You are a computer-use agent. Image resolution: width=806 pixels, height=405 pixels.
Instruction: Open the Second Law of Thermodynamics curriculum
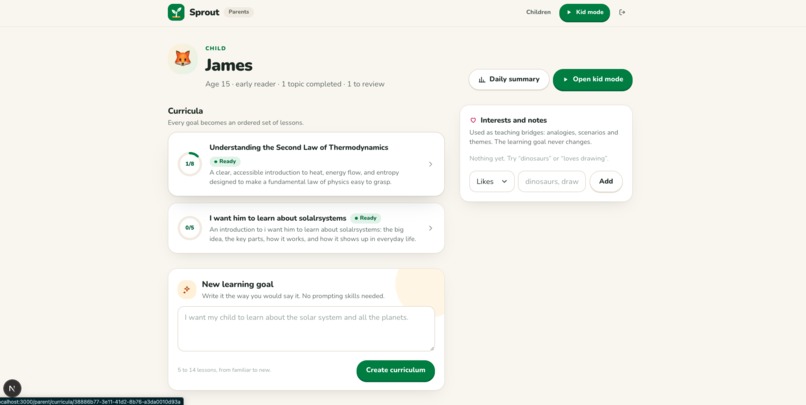(x=306, y=164)
